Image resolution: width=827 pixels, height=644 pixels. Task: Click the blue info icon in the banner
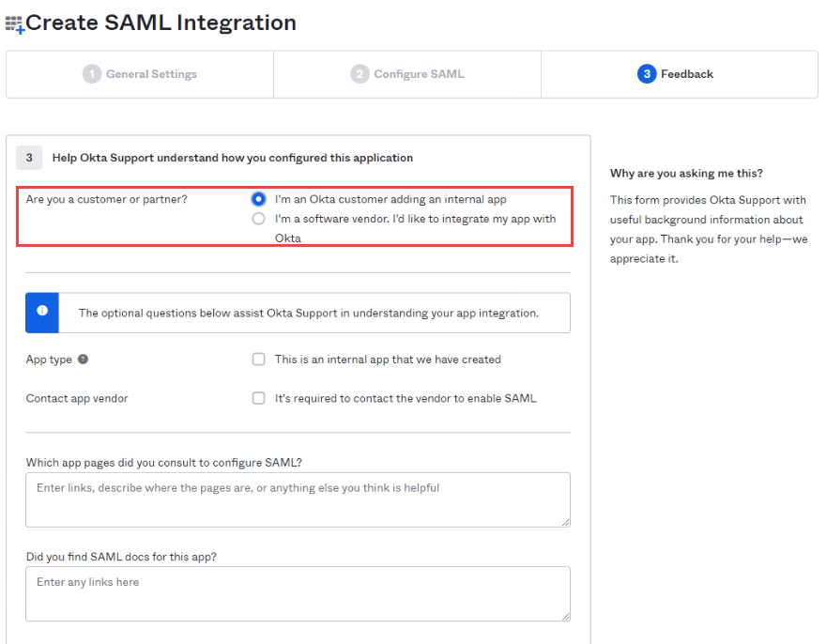pyautogui.click(x=42, y=312)
